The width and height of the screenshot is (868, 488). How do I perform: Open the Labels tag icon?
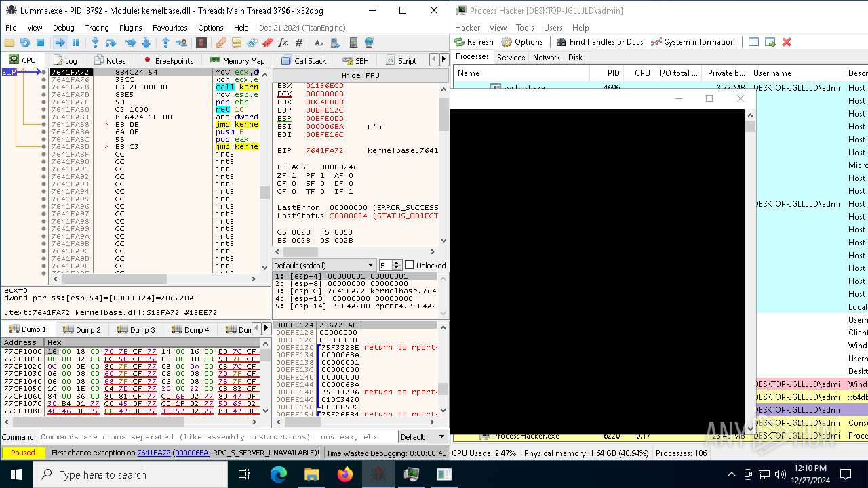[252, 43]
